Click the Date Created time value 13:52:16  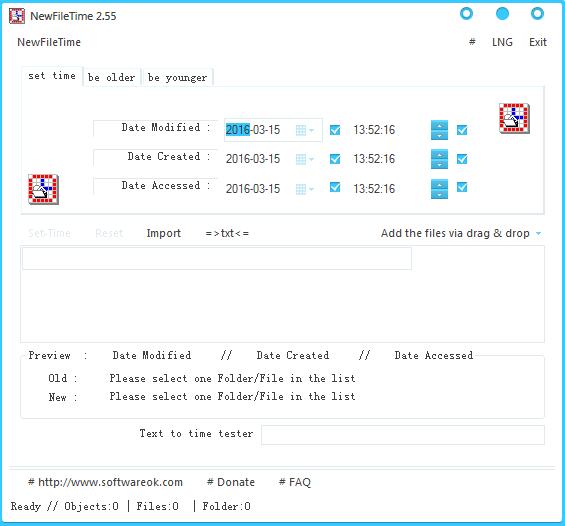click(374, 159)
